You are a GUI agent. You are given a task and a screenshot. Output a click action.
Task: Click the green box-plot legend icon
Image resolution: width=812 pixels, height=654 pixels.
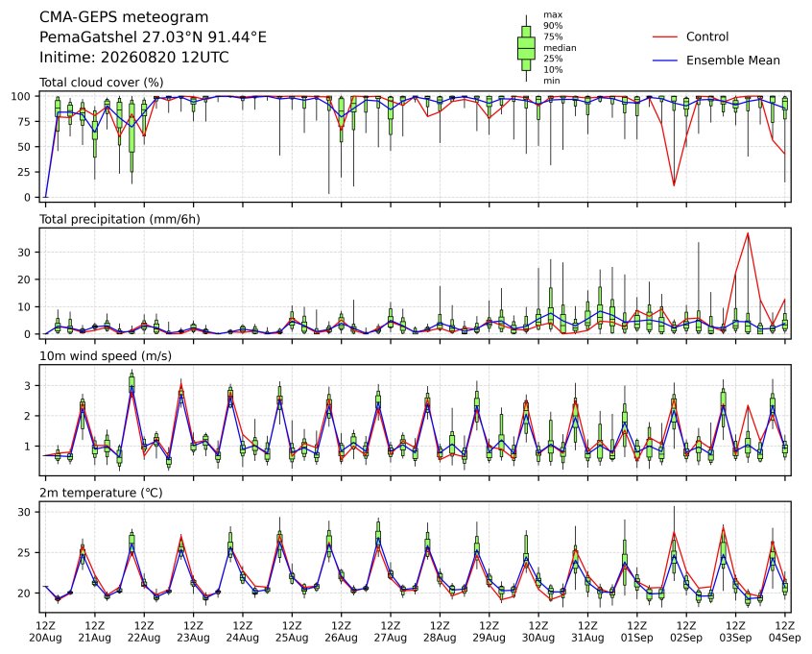click(x=526, y=48)
